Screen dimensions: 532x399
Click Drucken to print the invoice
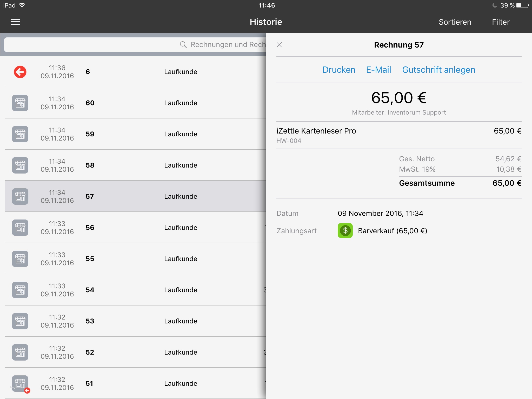click(339, 70)
